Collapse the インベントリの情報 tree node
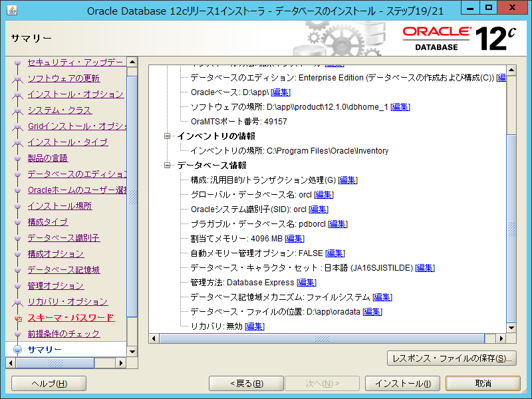Image resolution: width=532 pixels, height=399 pixels. click(x=168, y=136)
